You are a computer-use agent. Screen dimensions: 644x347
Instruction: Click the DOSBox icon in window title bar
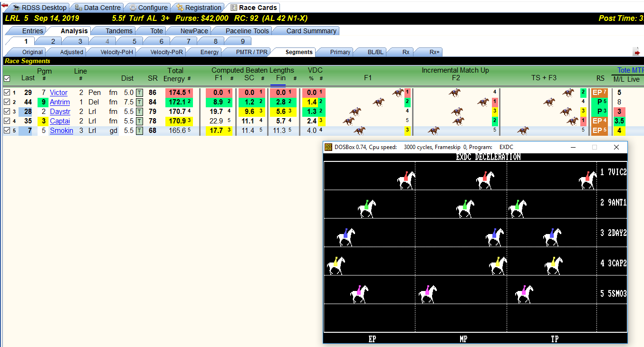(x=328, y=147)
